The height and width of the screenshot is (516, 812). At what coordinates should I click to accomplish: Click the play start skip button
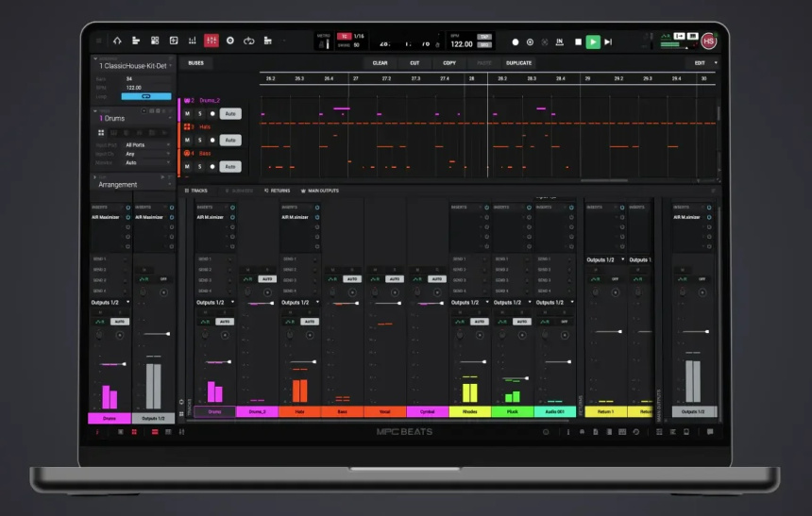[x=608, y=42]
